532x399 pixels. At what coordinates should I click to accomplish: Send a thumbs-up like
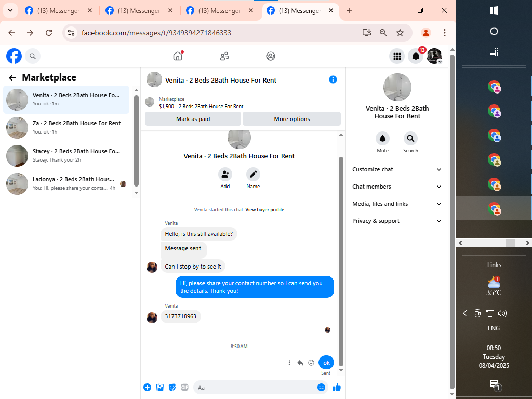337,387
